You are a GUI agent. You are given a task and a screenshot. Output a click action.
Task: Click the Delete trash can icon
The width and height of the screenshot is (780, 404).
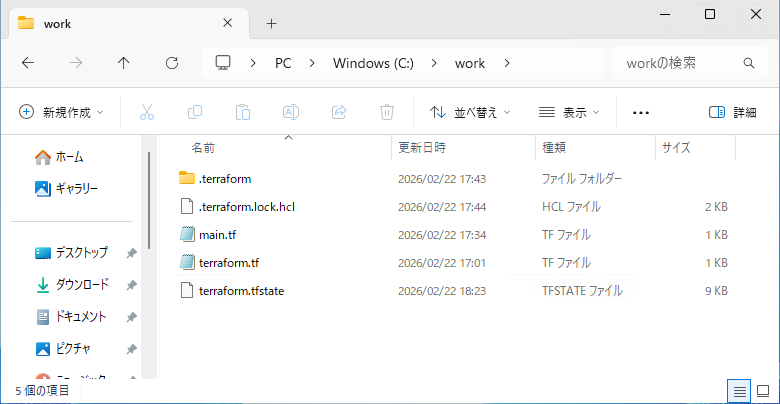pyautogui.click(x=387, y=112)
